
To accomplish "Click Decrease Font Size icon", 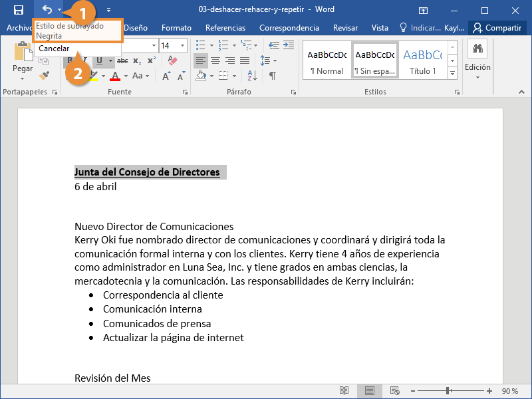I will 182,76.
